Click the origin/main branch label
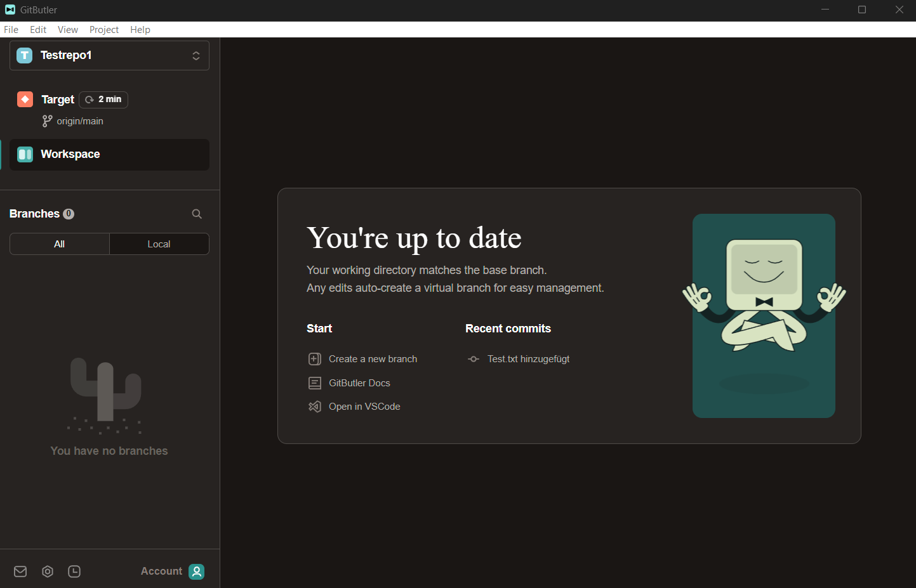The image size is (916, 588). pyautogui.click(x=79, y=121)
